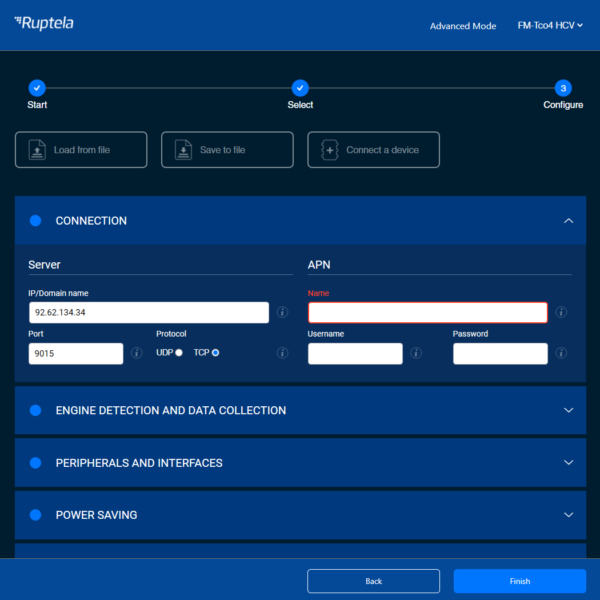Click the Start step checkmark circle
Image resolution: width=600 pixels, height=600 pixels.
point(37,88)
